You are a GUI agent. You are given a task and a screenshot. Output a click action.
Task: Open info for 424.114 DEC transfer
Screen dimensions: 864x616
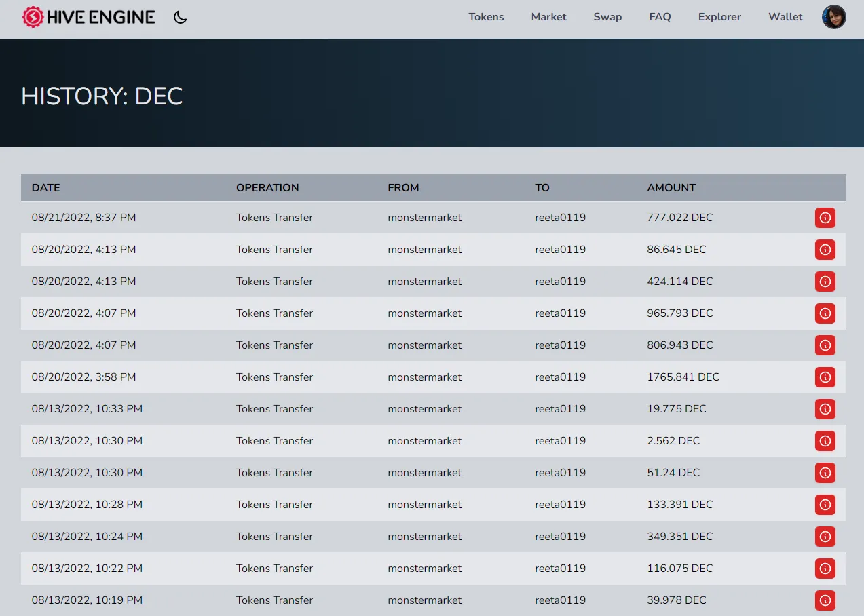tap(825, 282)
